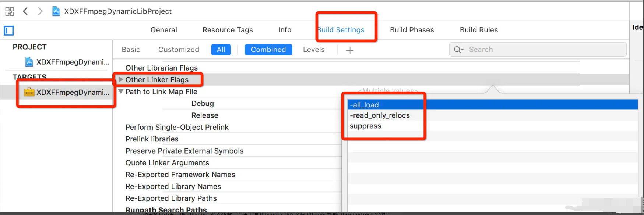Collapse the Path to Link Map File row
The image size is (644, 215).
click(x=121, y=92)
